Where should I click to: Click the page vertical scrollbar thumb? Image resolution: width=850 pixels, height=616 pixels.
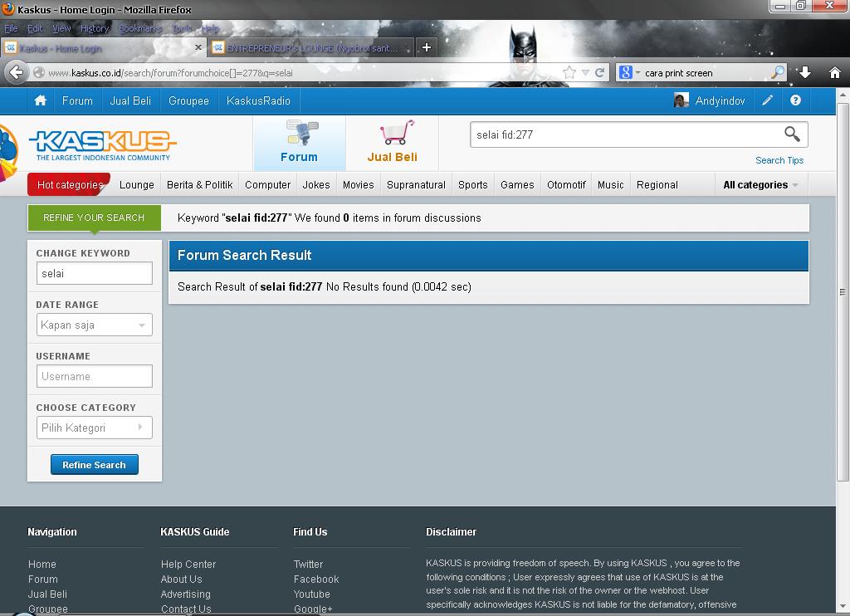(843, 291)
